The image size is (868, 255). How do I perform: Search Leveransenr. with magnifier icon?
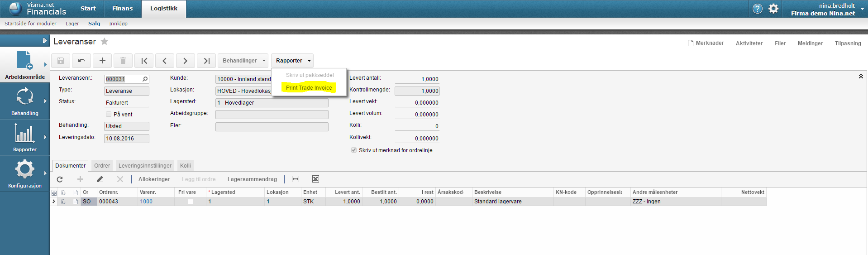(145, 79)
